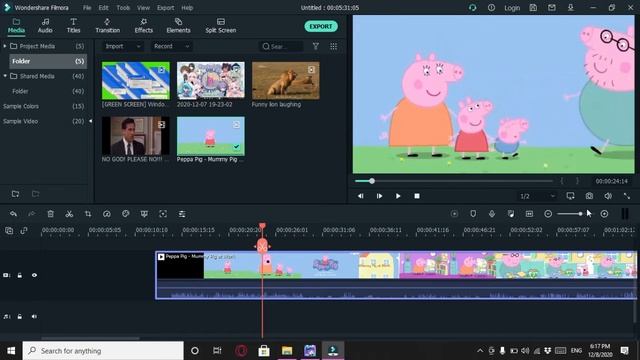The height and width of the screenshot is (360, 640).
Task: Open the File menu
Action: (87, 8)
